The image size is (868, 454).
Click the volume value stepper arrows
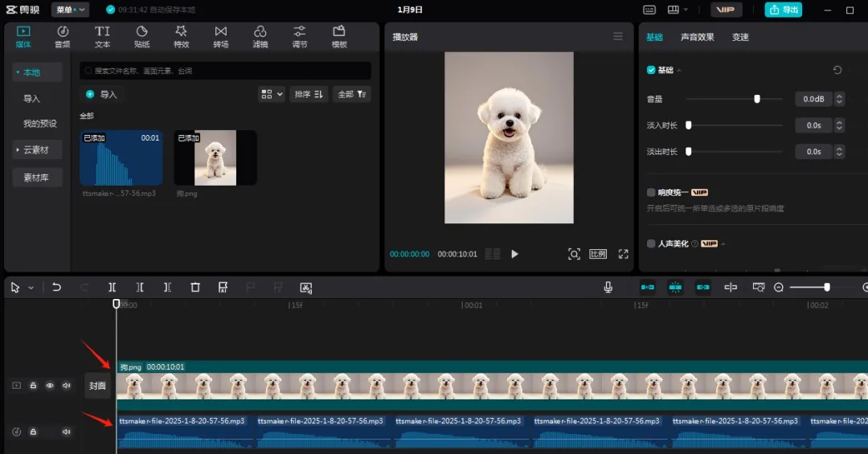839,99
